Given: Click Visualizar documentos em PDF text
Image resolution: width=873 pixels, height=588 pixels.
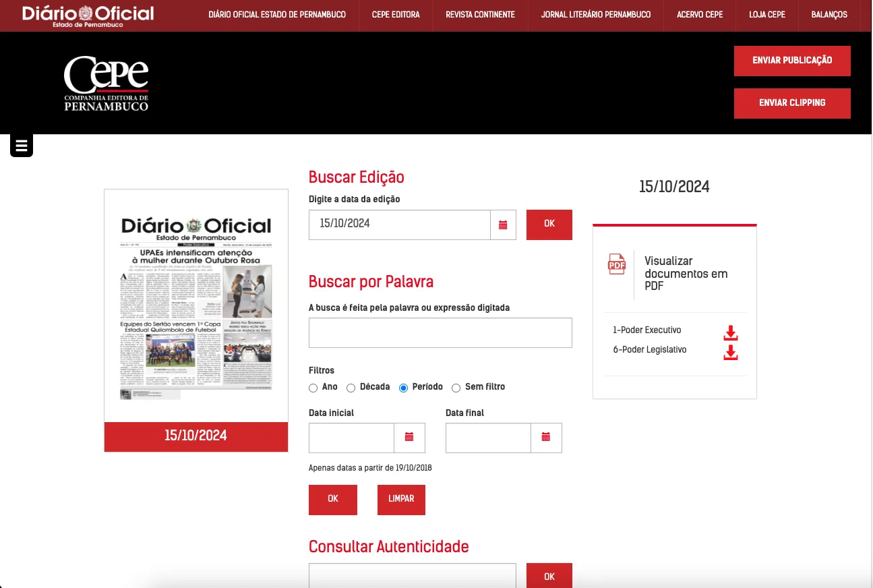Looking at the screenshot, I should pos(686,273).
